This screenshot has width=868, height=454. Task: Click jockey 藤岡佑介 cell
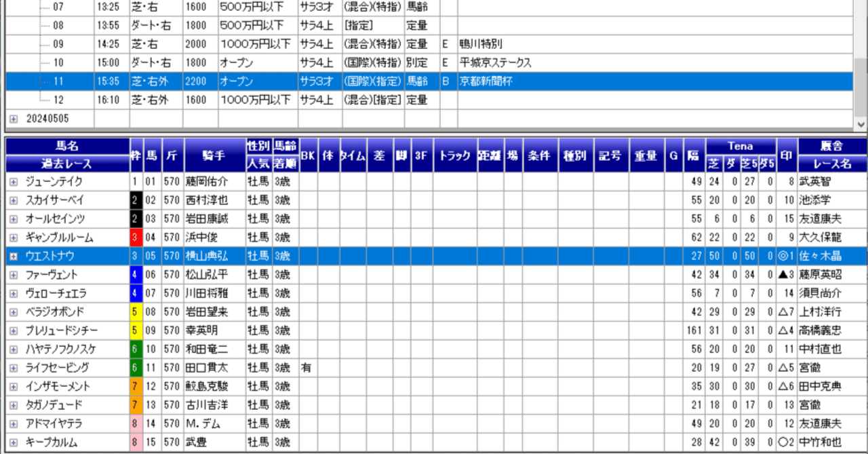(x=214, y=182)
